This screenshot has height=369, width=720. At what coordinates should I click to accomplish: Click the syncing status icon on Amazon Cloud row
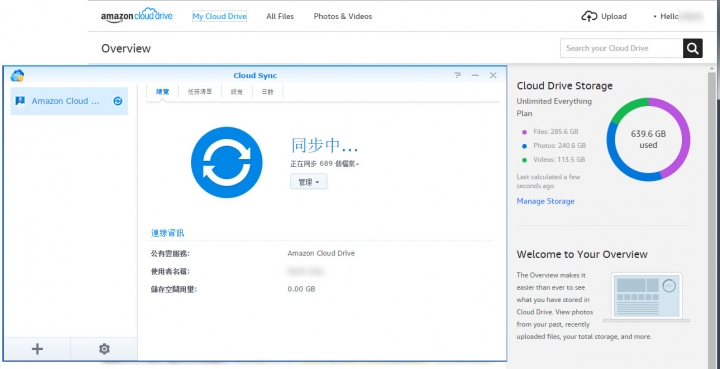pyautogui.click(x=118, y=101)
